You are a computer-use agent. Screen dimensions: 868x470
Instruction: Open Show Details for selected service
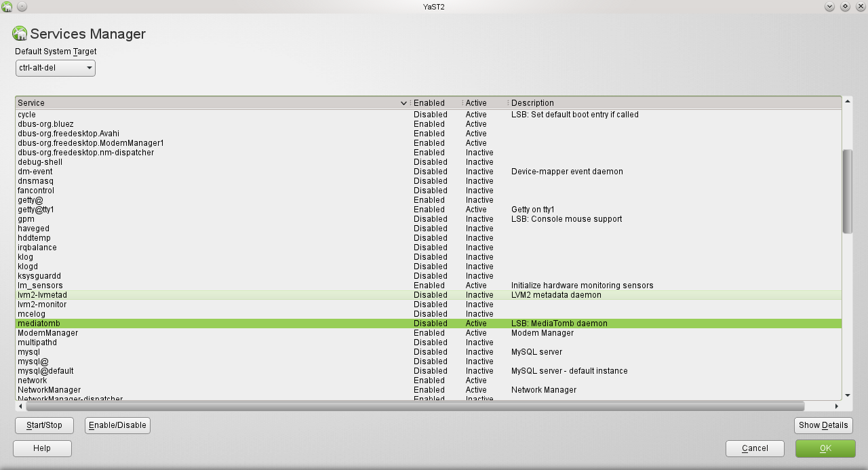tap(823, 425)
